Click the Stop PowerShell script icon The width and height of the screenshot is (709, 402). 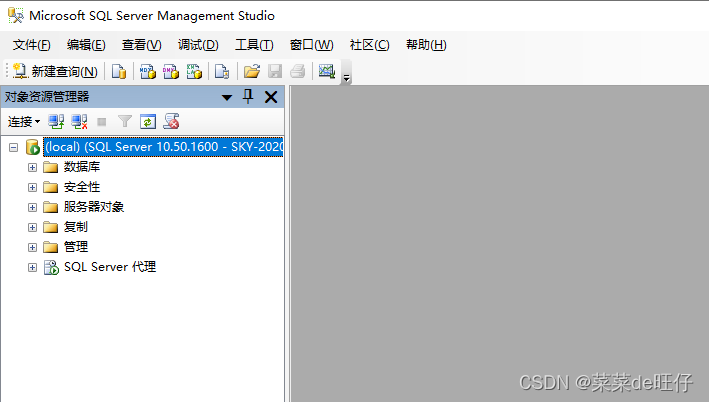171,121
